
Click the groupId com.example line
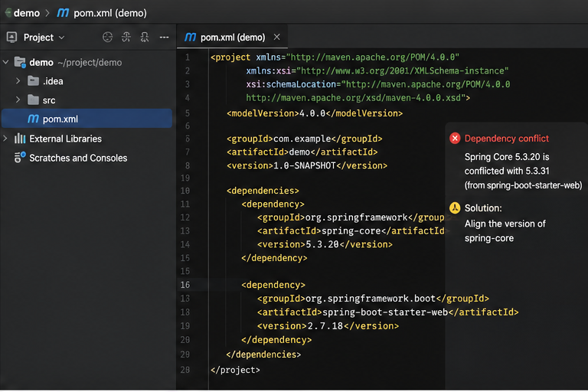(304, 139)
